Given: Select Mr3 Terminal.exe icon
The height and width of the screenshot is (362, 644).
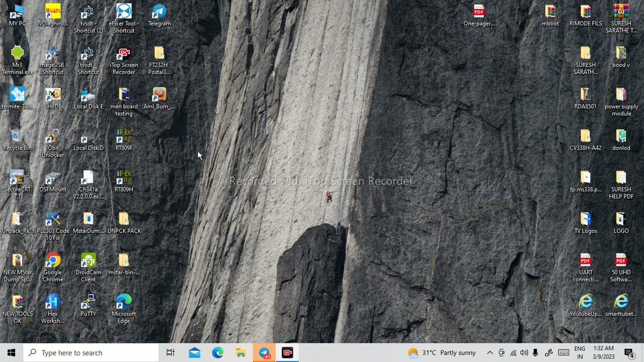Looking at the screenshot, I should click(x=17, y=60).
